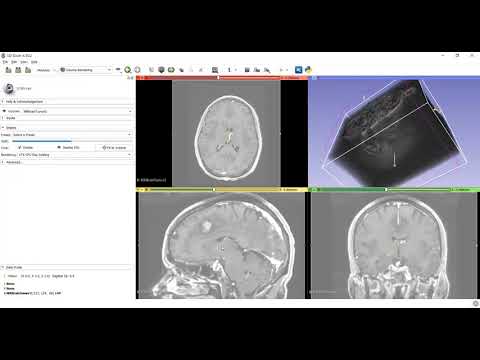Open the module history dropdown arrow

(x=118, y=69)
